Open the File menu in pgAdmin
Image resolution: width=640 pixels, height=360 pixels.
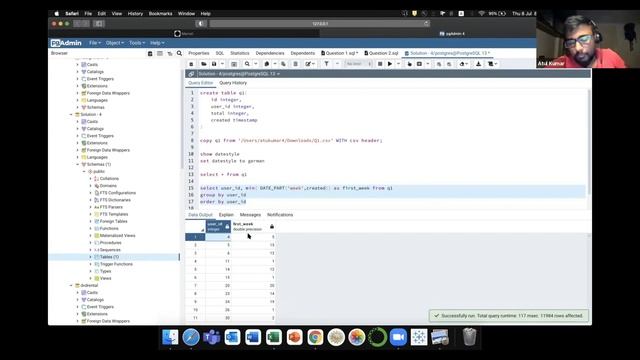[95, 43]
